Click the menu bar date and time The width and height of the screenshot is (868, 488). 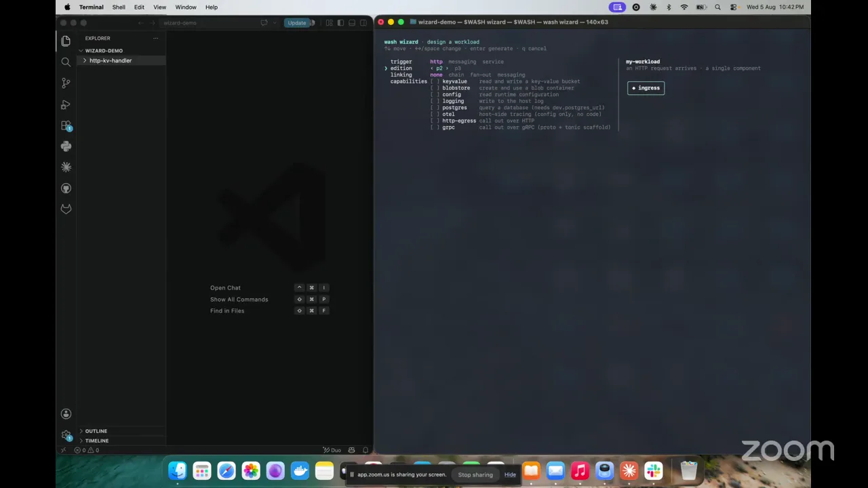tap(775, 7)
